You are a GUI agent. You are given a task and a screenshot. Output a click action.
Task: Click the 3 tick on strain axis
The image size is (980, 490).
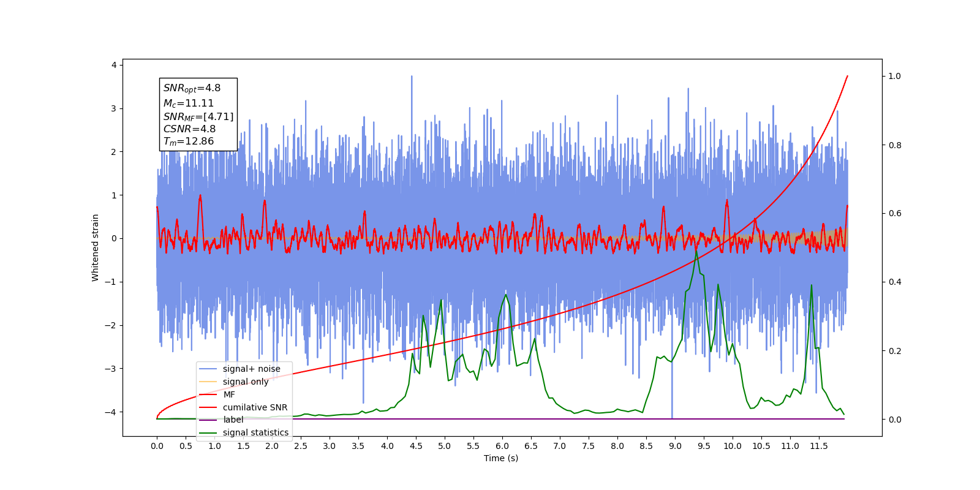(x=113, y=108)
